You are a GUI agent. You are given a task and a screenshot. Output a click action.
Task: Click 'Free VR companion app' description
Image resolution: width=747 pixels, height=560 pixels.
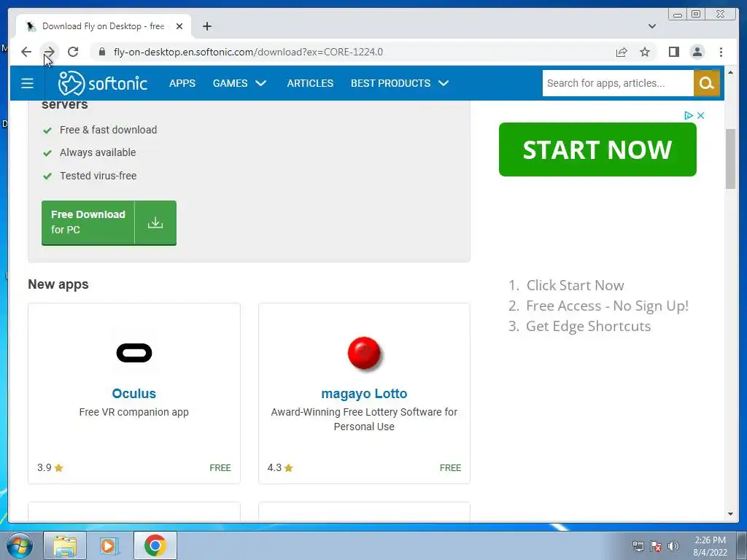click(x=134, y=412)
